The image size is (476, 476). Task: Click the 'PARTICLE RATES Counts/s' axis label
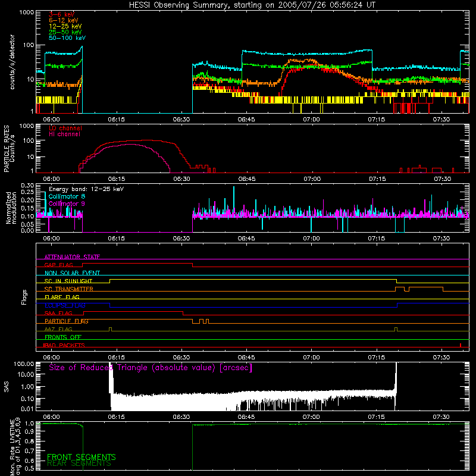[9, 148]
